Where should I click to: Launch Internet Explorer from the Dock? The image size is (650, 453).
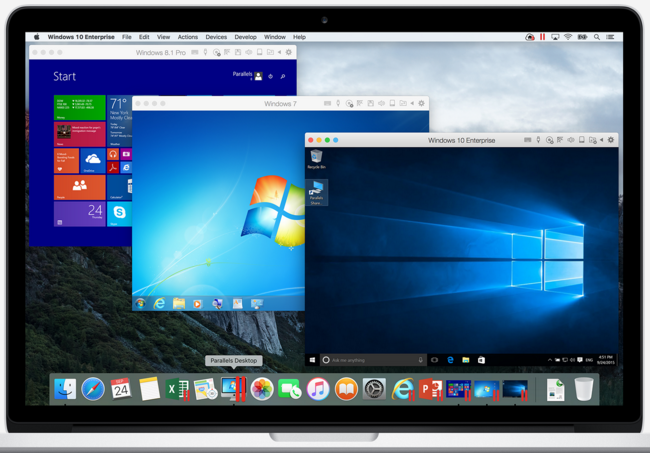pyautogui.click(x=403, y=389)
